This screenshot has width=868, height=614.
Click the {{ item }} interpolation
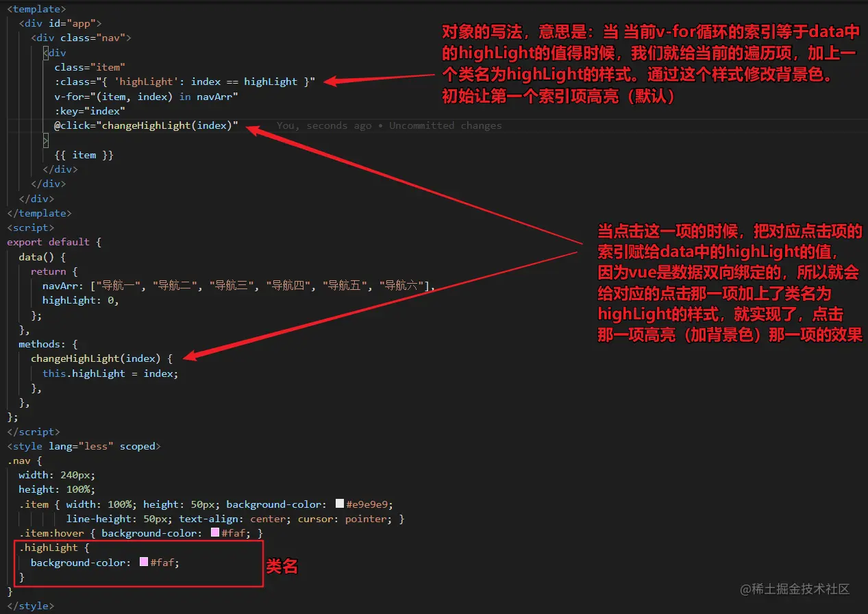tap(84, 154)
